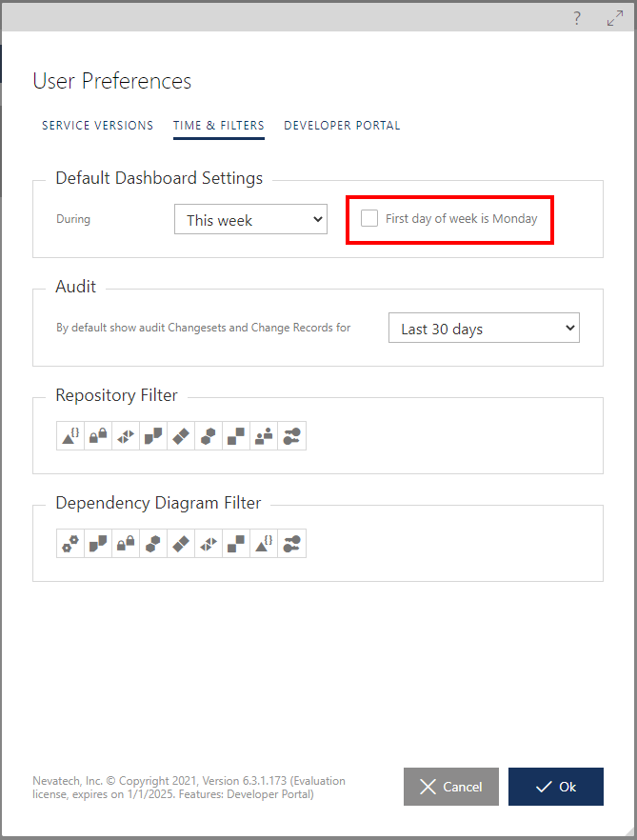
Task: Expand the audit Last 30 days dropdown
Action: click(484, 329)
